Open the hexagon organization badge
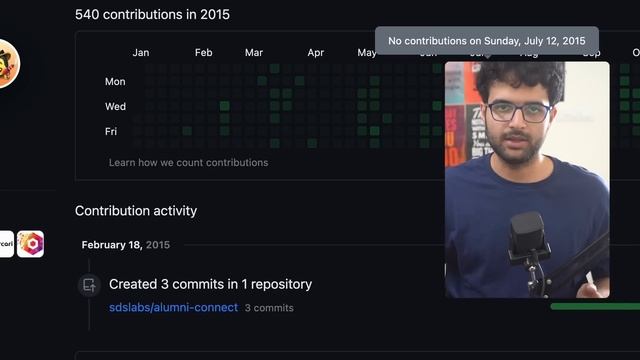Screen dimensions: 640x360 coord(30,244)
